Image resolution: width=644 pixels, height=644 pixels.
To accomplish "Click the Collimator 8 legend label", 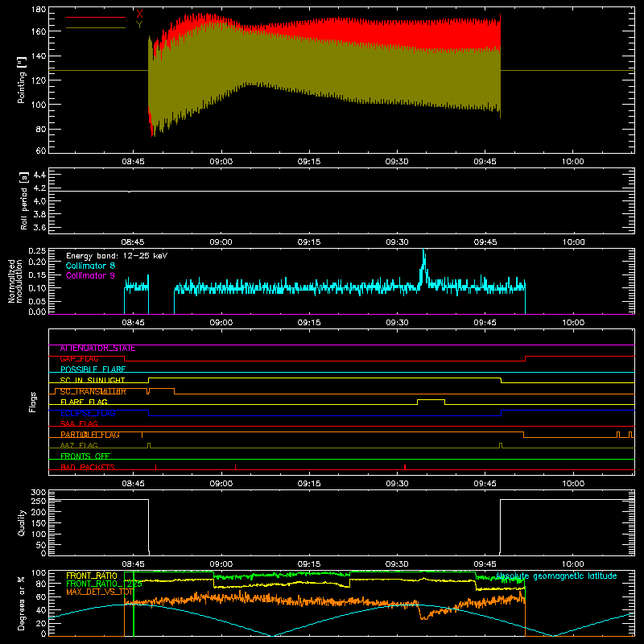I will tap(90, 266).
